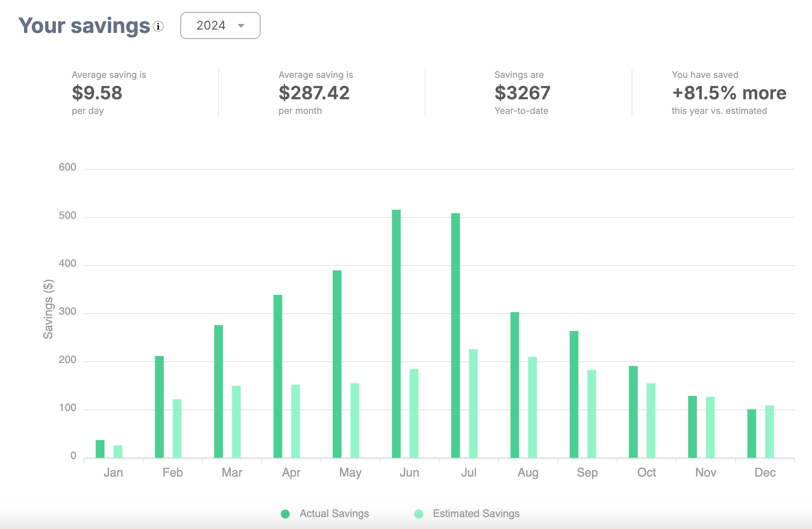This screenshot has width=812, height=529.
Task: Click the January actual savings bar
Action: [100, 449]
